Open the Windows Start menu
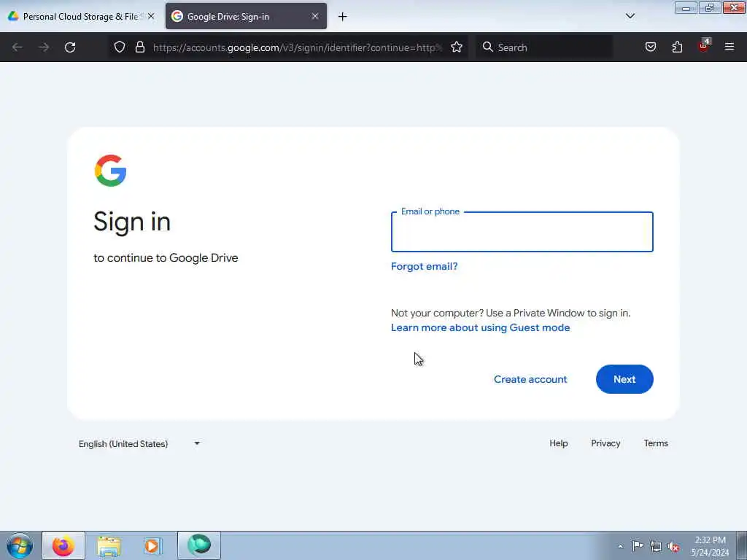747x560 pixels. point(20,545)
